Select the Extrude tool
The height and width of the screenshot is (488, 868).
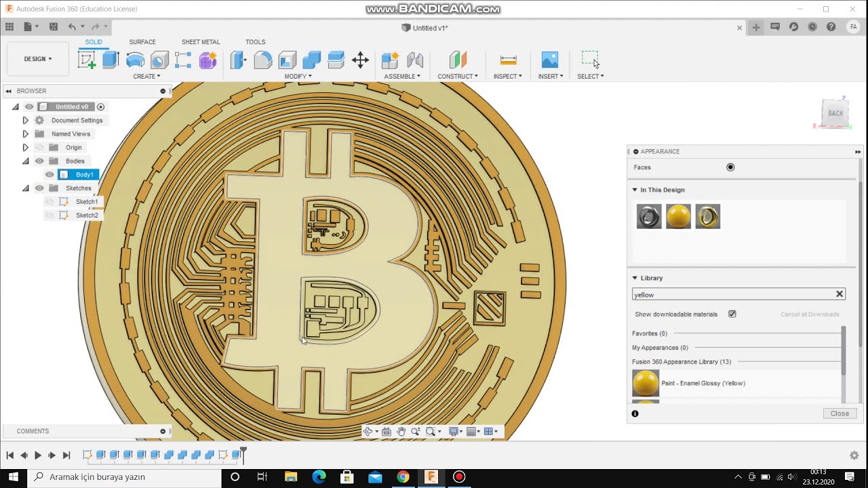(111, 60)
